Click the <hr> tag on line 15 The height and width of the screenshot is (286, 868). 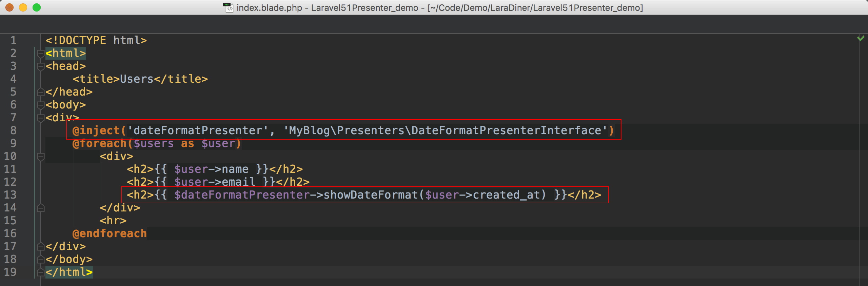(113, 221)
